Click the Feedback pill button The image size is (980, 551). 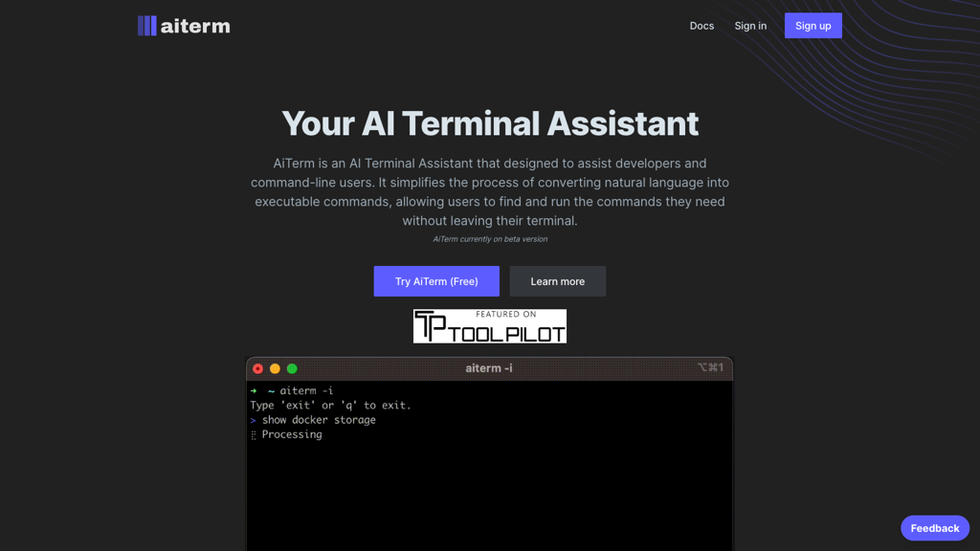[935, 527]
